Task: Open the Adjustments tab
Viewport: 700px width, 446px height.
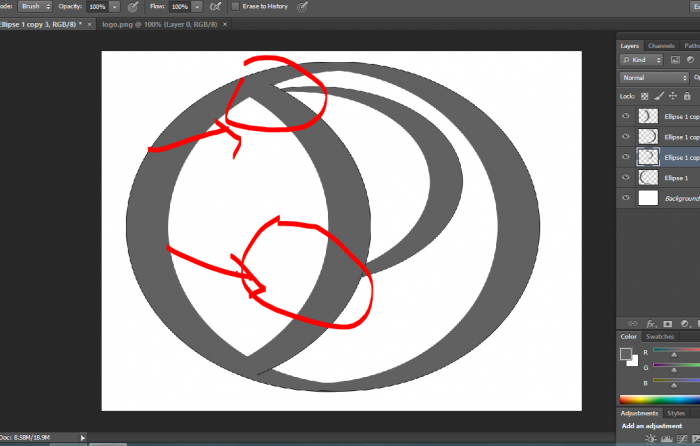Action: [639, 413]
